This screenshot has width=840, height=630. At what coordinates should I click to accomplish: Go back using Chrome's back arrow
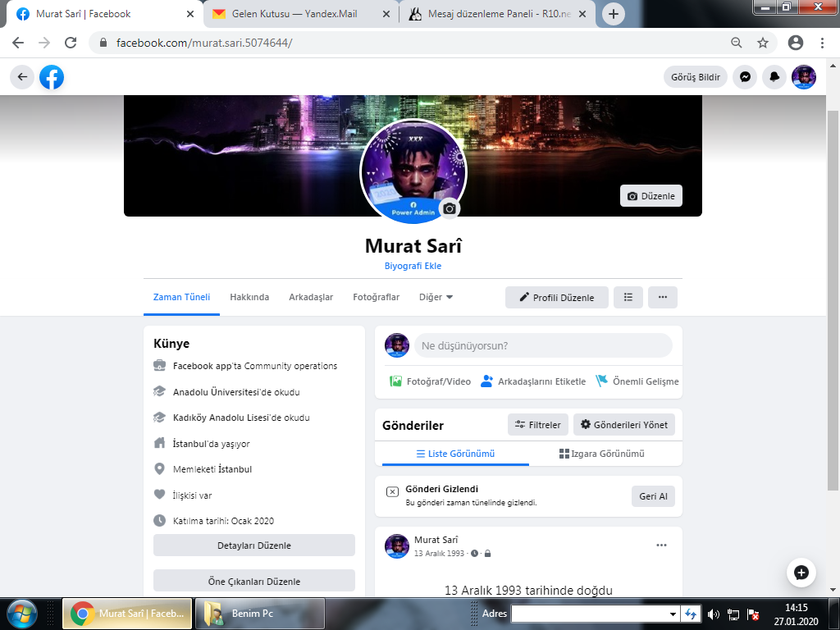pos(18,43)
